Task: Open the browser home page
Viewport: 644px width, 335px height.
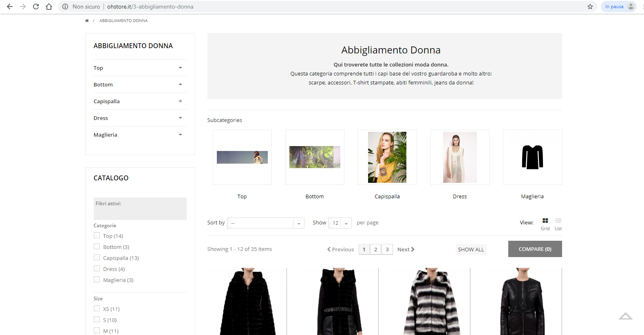Action: [49, 7]
